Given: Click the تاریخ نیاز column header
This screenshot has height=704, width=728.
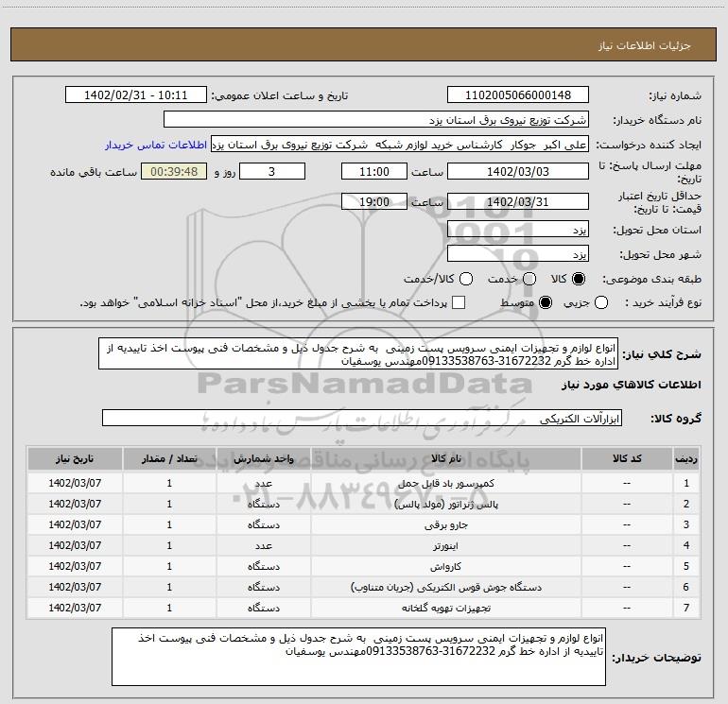Looking at the screenshot, I should click(x=75, y=458).
